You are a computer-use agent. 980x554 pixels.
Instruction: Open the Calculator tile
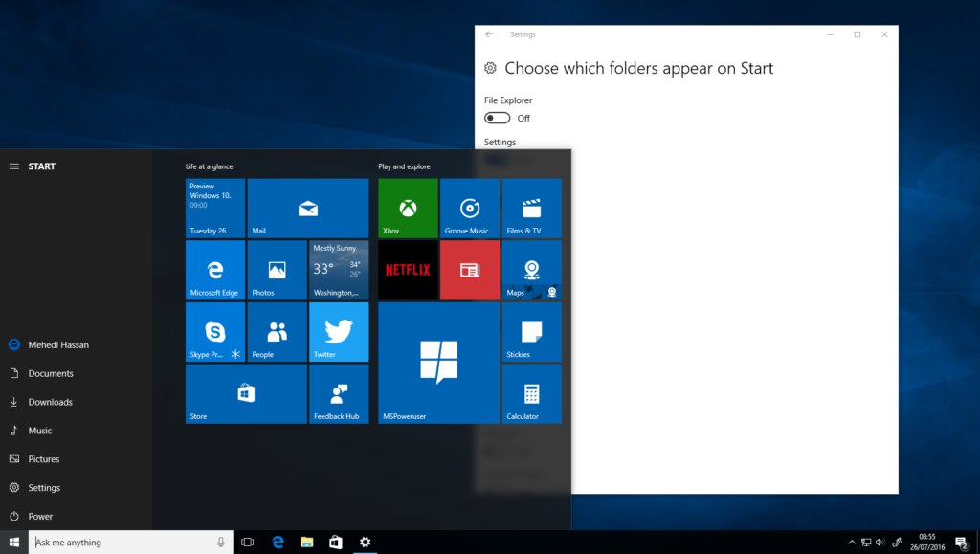(532, 393)
